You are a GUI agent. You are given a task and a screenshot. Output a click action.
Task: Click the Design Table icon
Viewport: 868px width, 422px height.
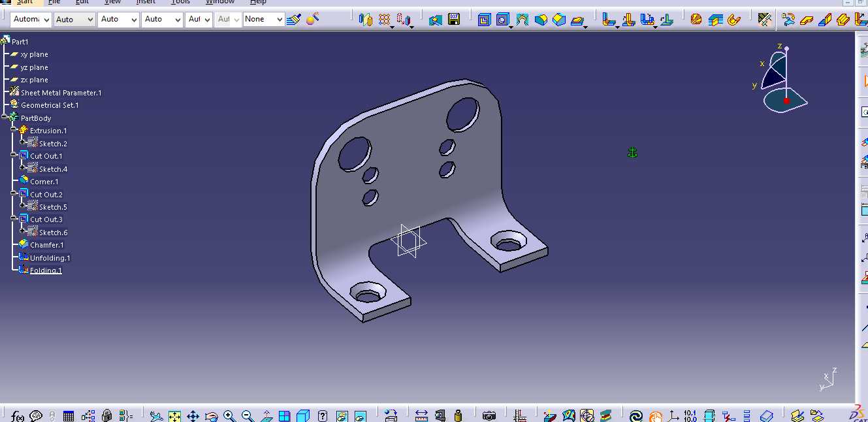coord(69,415)
